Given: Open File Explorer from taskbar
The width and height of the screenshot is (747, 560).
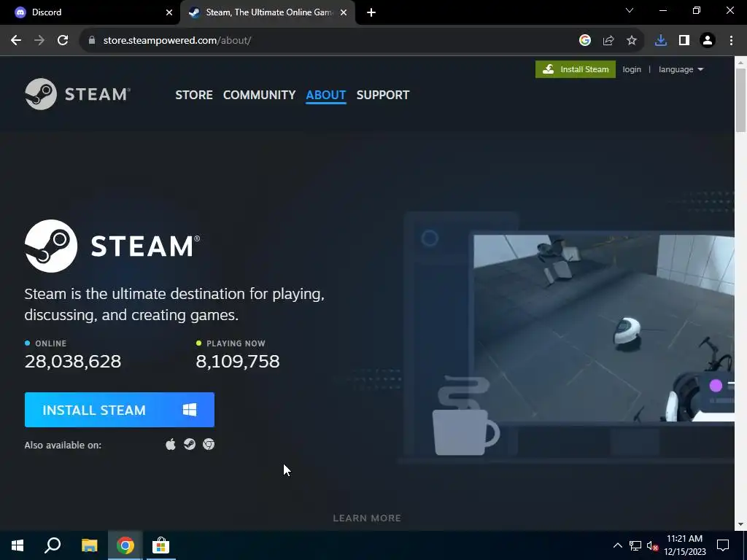Looking at the screenshot, I should click(89, 545).
